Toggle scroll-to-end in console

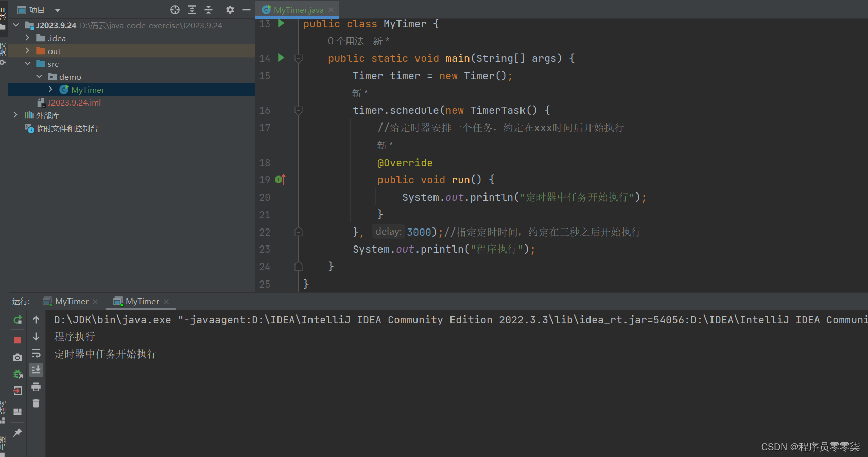point(36,370)
